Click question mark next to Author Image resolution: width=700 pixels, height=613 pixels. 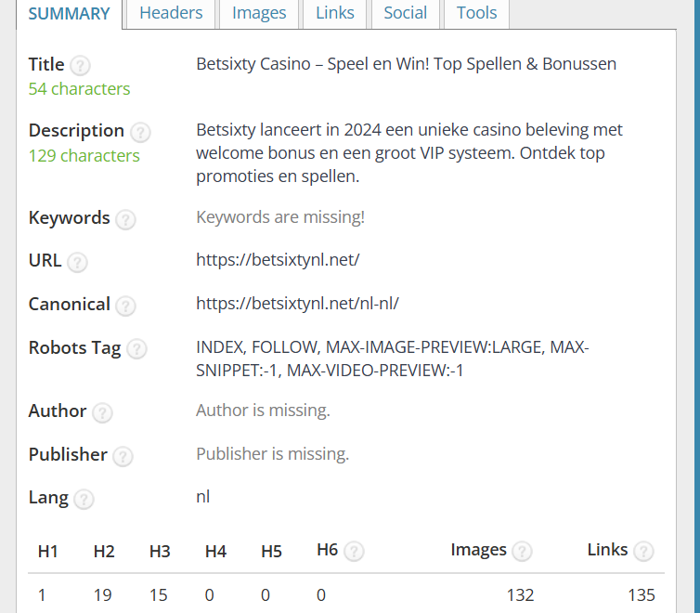[102, 412]
